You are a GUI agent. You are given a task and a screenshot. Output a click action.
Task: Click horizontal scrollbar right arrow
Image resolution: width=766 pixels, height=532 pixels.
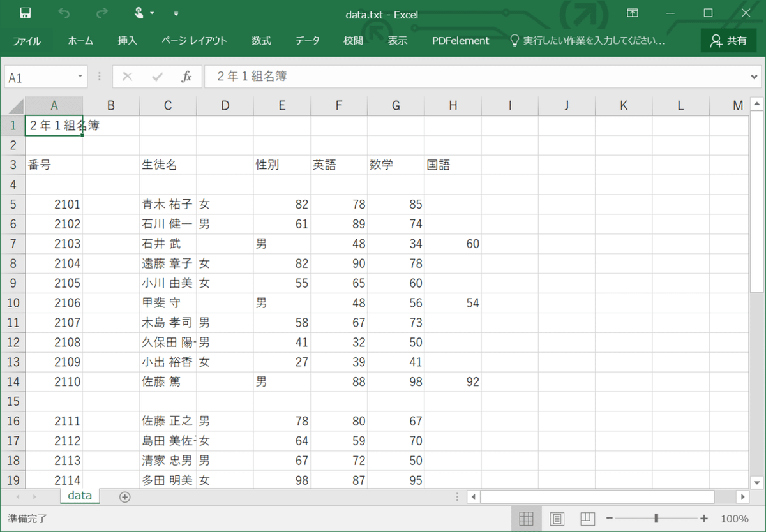[741, 496]
